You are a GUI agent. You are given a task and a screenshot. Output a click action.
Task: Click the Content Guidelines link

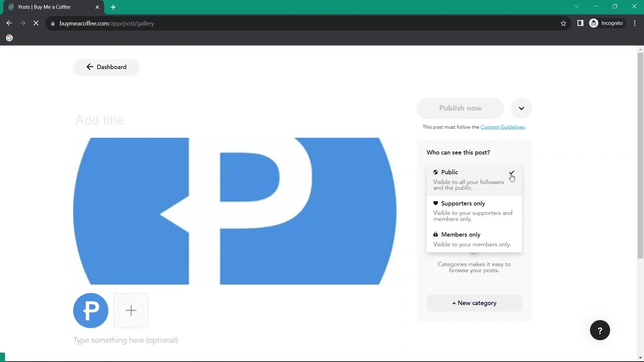pyautogui.click(x=502, y=127)
